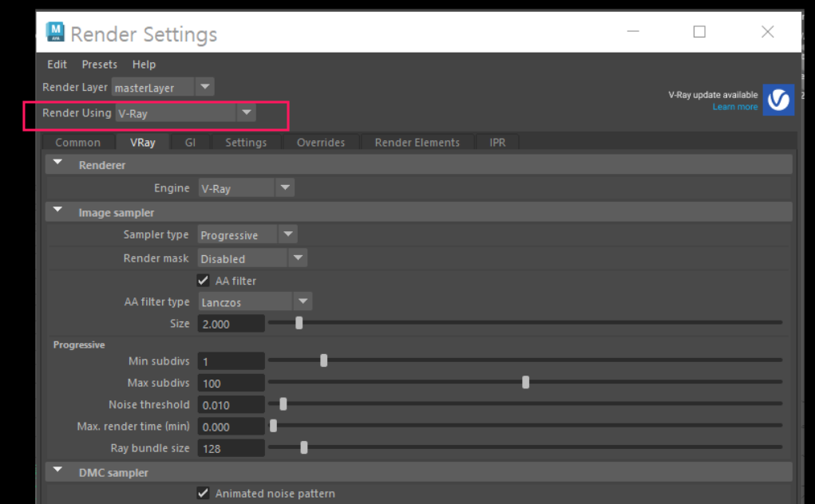Click the Max. render time slider handle
This screenshot has height=504, width=815.
tap(274, 426)
